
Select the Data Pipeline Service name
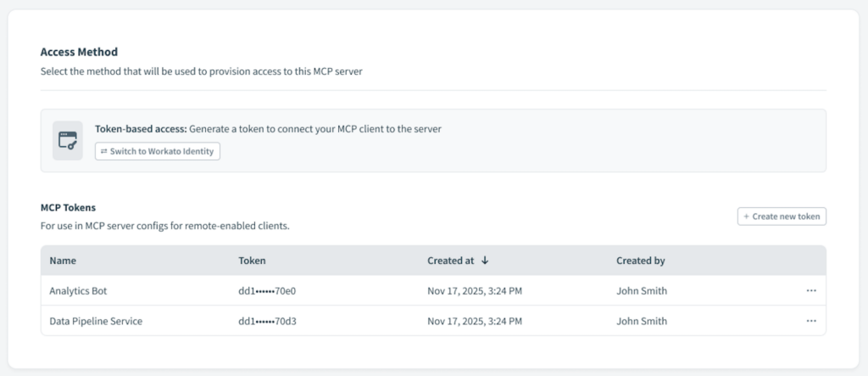click(96, 321)
